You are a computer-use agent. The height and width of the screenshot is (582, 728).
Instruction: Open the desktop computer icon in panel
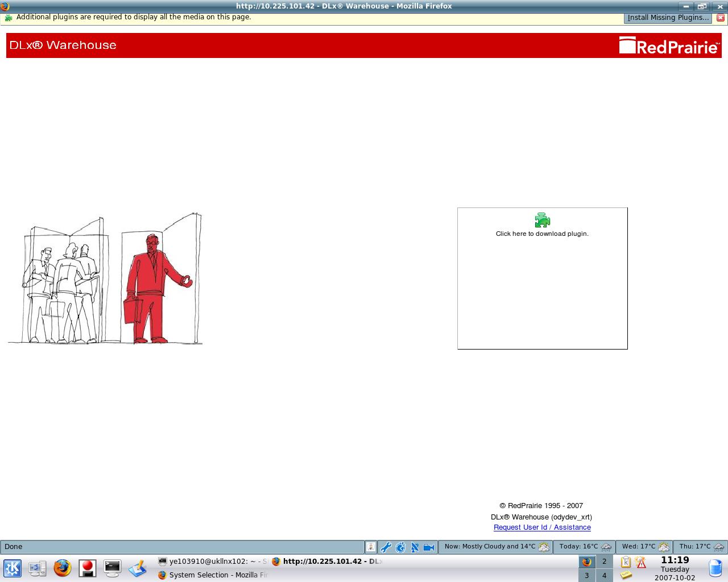click(38, 568)
